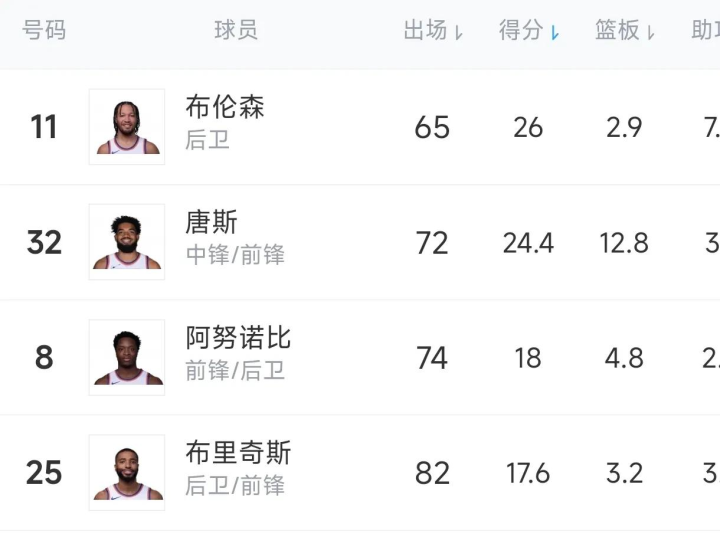Click the partially visible 助攻 header
The height and width of the screenshot is (537, 720).
pos(706,30)
